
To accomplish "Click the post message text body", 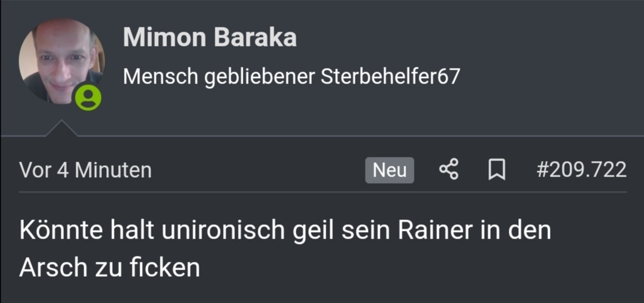I will (x=285, y=249).
